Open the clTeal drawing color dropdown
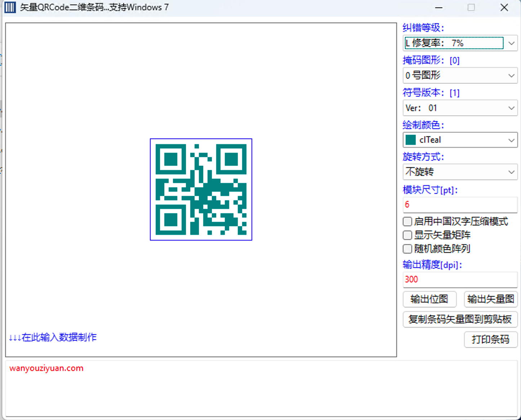 click(x=460, y=140)
